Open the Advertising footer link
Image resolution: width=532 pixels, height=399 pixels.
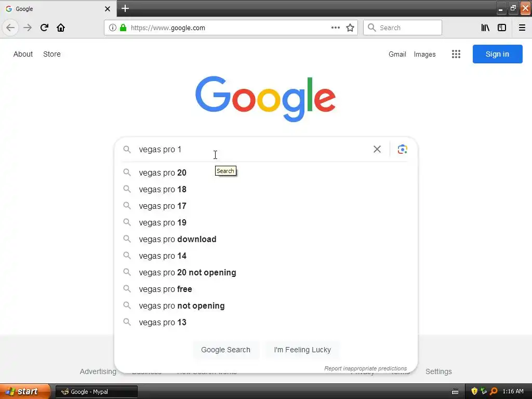(98, 371)
